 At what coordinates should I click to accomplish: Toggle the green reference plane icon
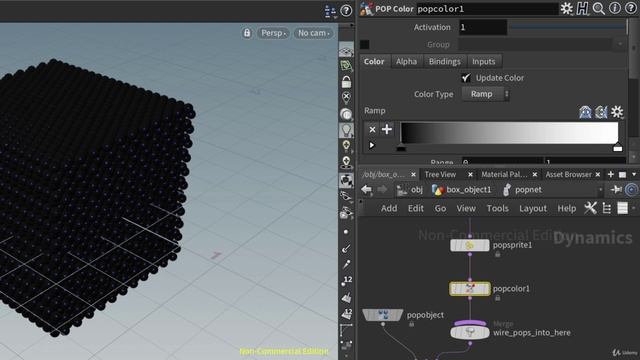pos(346,66)
